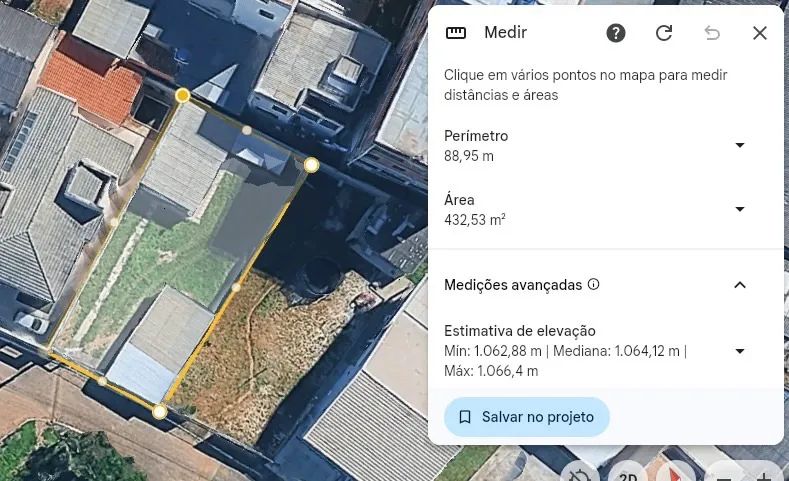This screenshot has width=789, height=481.
Task: Show info icon next to Medições avançadas
Action: pyautogui.click(x=594, y=284)
